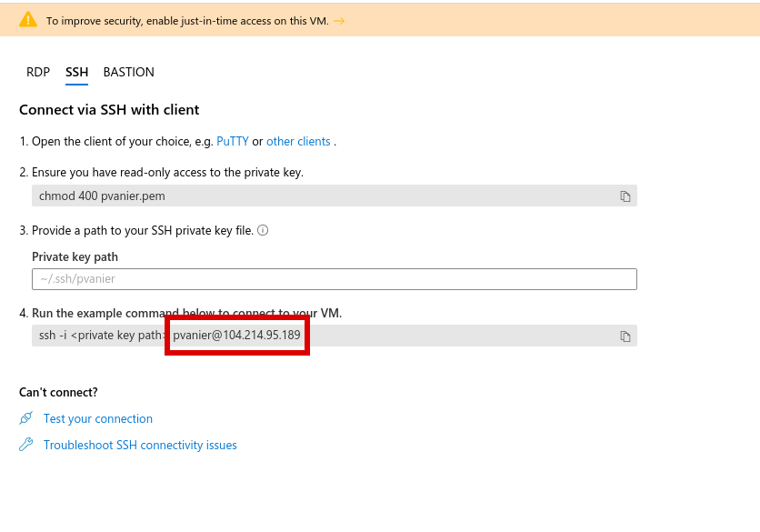This screenshot has width=760, height=532.
Task: Click the plug icon next to Test your connection
Action: click(26, 418)
